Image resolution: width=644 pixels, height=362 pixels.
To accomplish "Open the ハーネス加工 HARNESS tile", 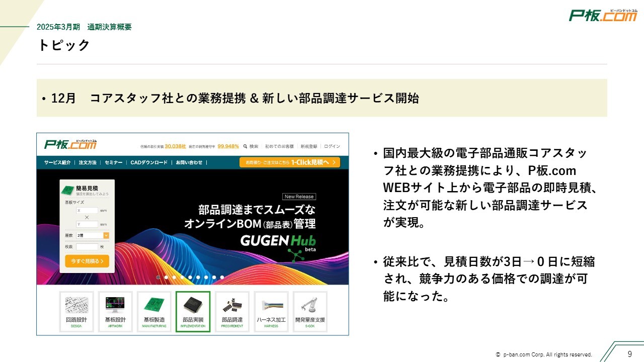I will 271,312.
